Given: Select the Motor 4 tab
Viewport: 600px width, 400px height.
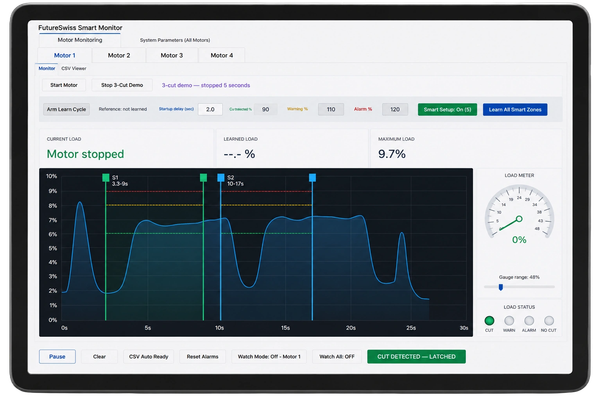Looking at the screenshot, I should [x=222, y=56].
